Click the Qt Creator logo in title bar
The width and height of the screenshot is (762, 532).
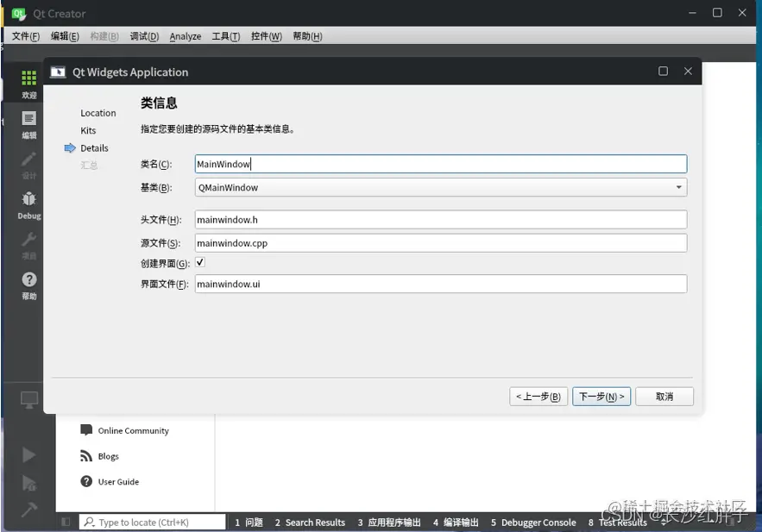click(19, 14)
